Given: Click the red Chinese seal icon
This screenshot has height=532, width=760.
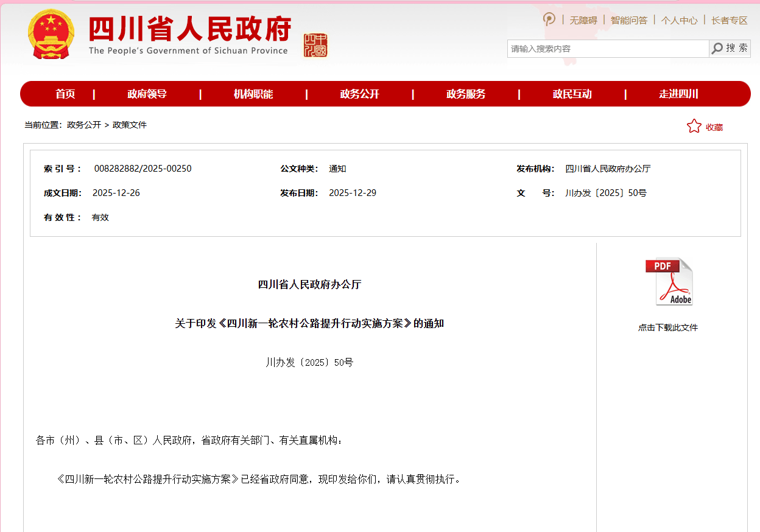Looking at the screenshot, I should pos(315,46).
